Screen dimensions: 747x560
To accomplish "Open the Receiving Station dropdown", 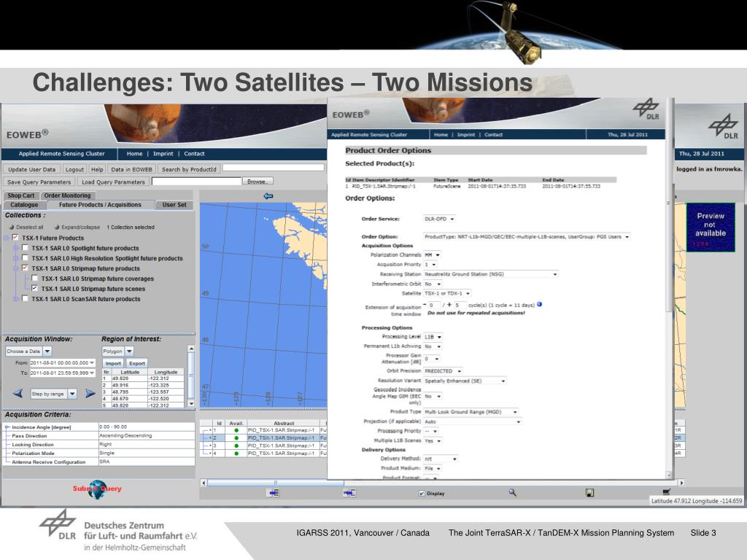I will click(491, 274).
